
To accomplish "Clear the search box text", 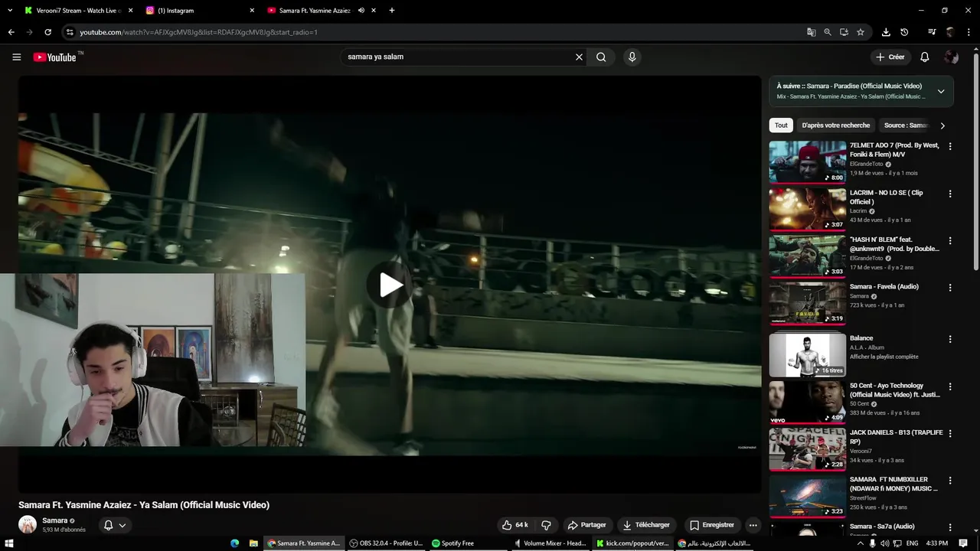I will tap(579, 57).
